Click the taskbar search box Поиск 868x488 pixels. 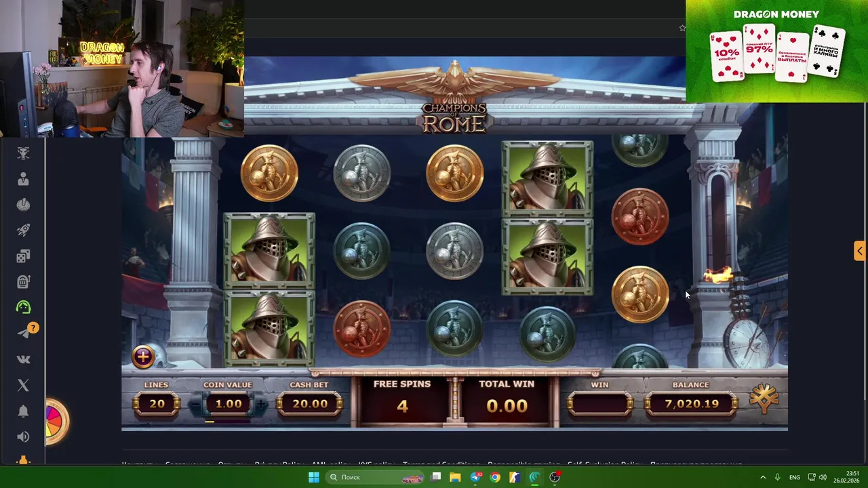373,477
